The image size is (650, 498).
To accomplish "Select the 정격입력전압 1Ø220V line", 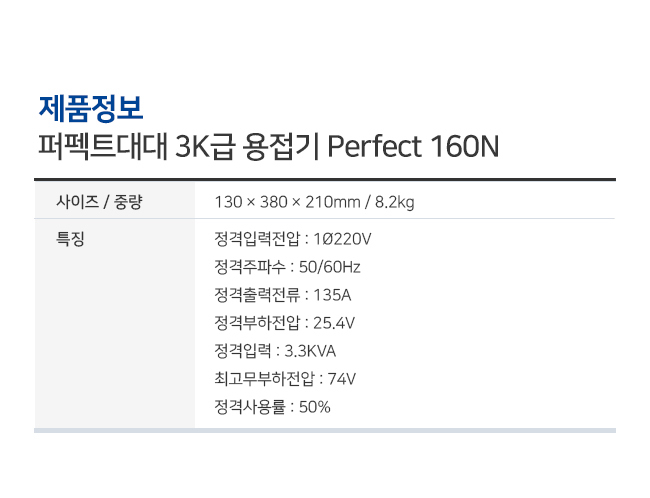I will [293, 239].
